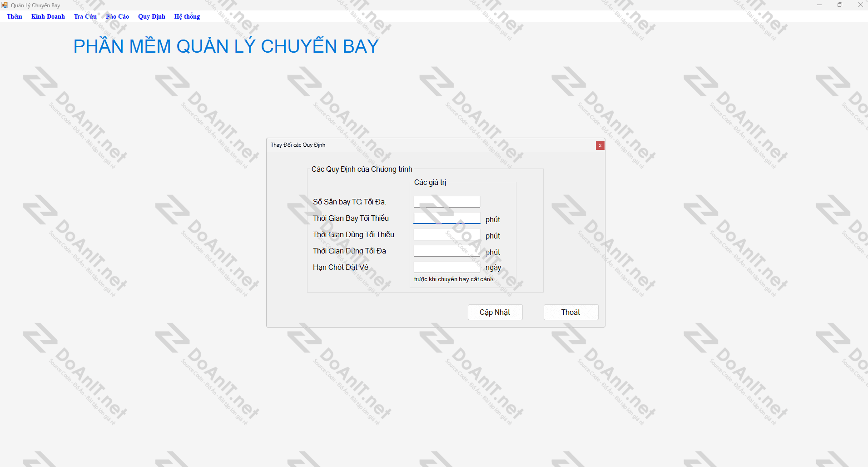Click the Cập Nhật button
The height and width of the screenshot is (467, 868).
495,312
